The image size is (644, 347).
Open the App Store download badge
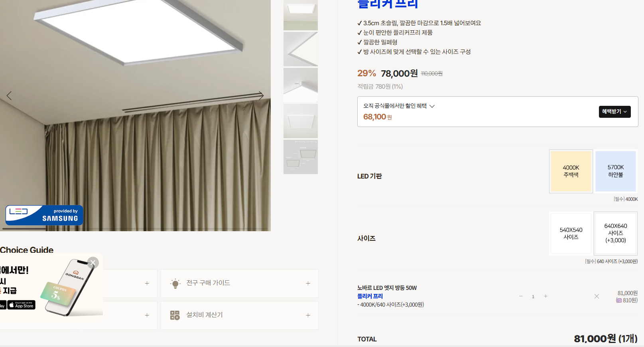22,305
